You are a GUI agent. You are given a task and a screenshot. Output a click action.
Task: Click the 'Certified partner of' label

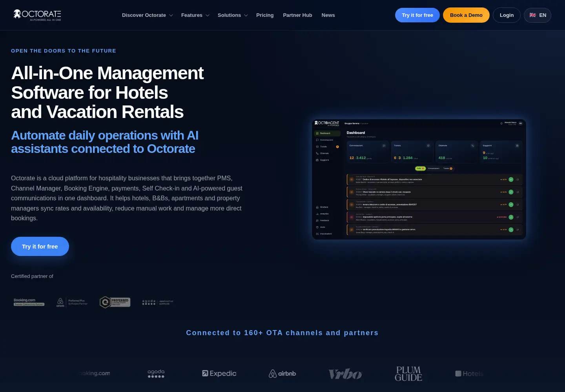[32, 276]
